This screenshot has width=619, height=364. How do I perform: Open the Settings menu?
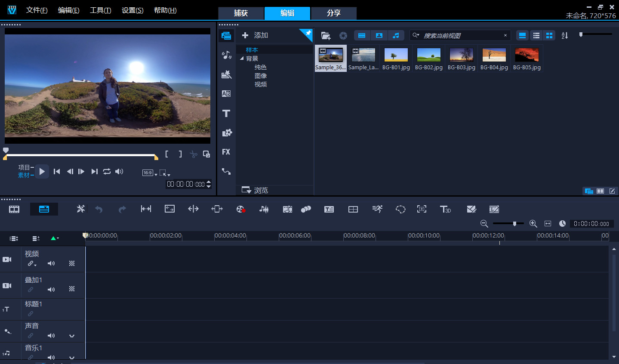pyautogui.click(x=132, y=10)
